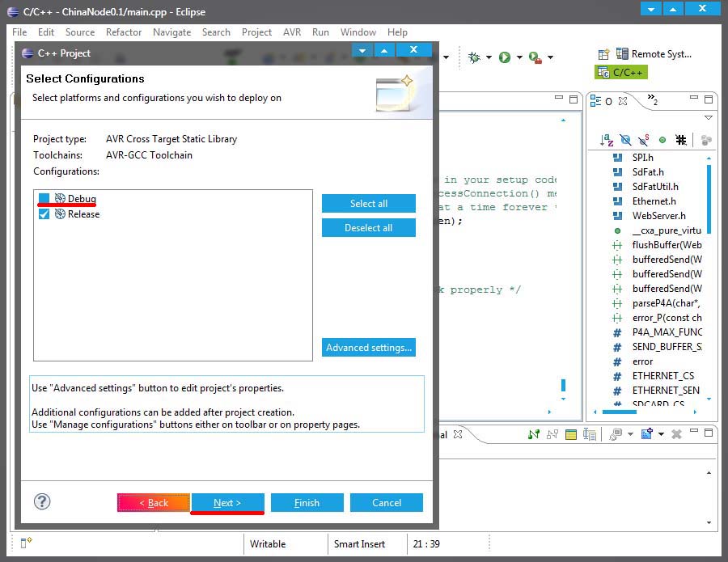The width and height of the screenshot is (728, 562).
Task: Open the Window menu
Action: point(358,32)
